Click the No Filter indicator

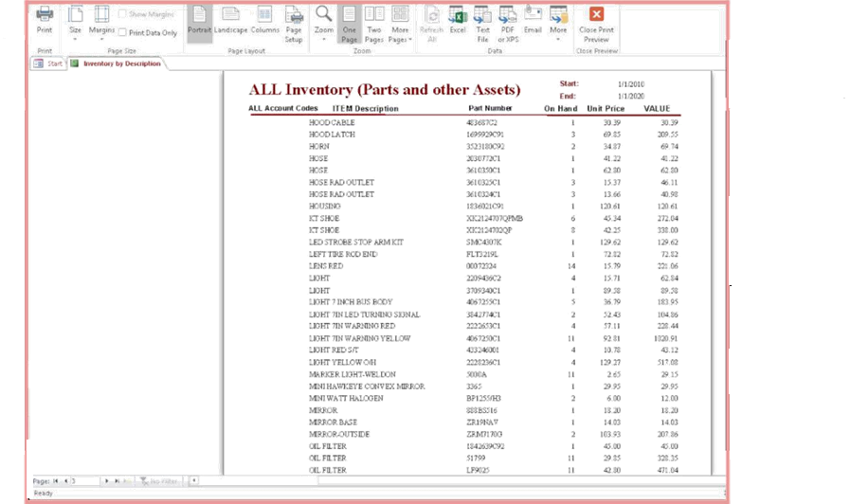(x=159, y=480)
